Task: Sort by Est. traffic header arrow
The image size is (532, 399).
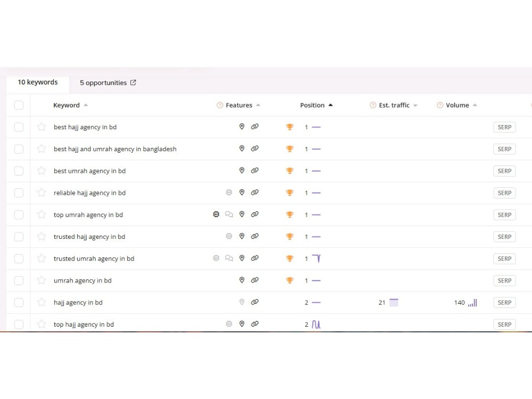Action: pyautogui.click(x=415, y=105)
